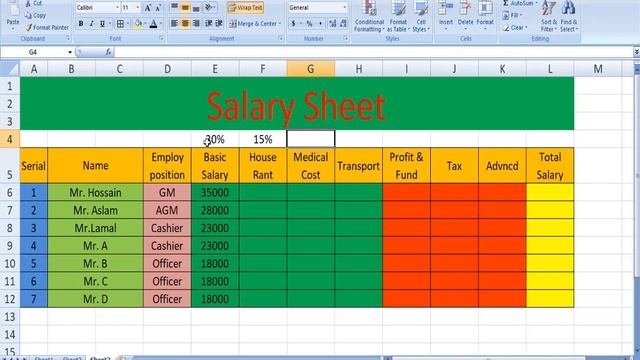
Task: Select column G header
Action: (x=311, y=69)
